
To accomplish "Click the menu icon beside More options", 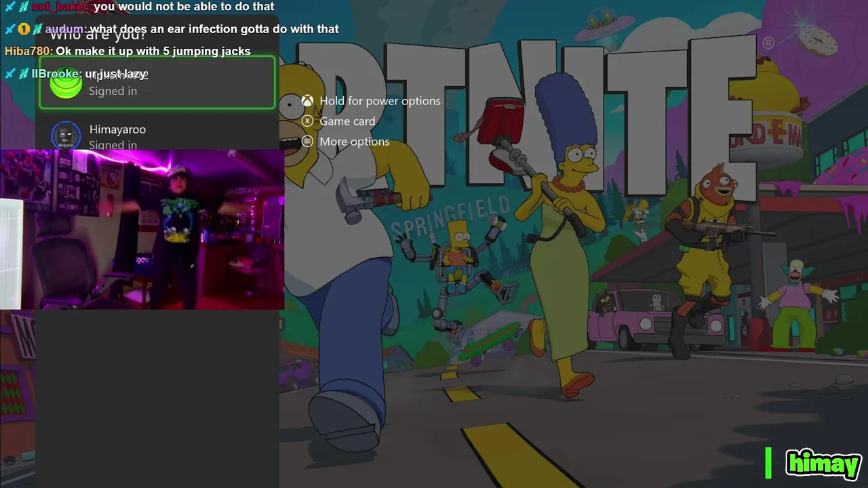I will point(307,142).
